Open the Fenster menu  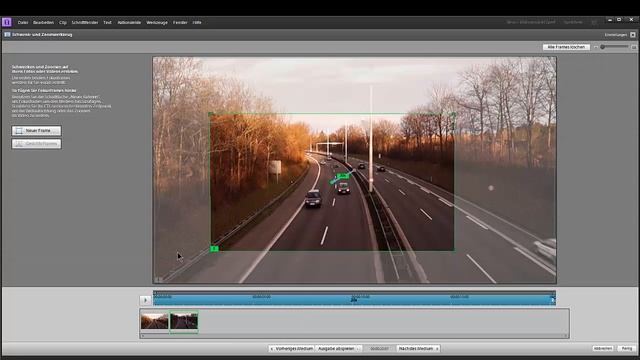180,22
